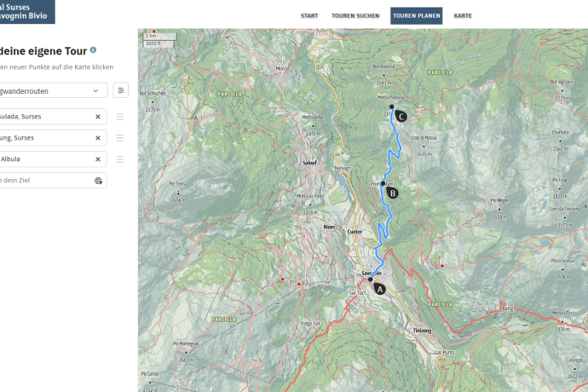The width and height of the screenshot is (588, 392).
Task: Select waypoint marker A on map
Action: [x=380, y=288]
